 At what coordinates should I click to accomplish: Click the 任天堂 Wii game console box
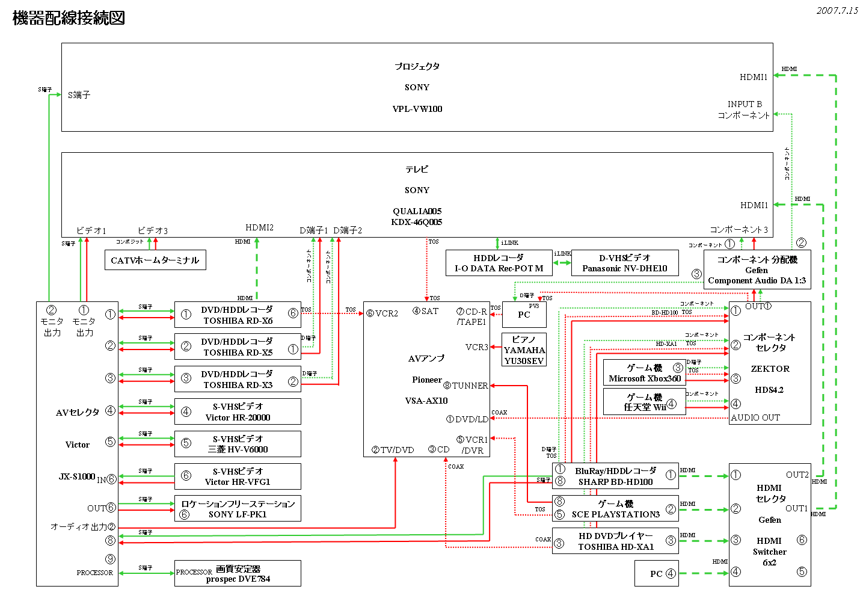point(644,402)
